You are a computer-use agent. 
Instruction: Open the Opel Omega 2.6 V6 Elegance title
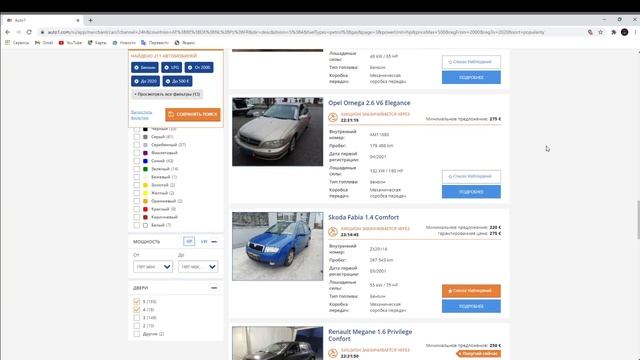(x=369, y=103)
